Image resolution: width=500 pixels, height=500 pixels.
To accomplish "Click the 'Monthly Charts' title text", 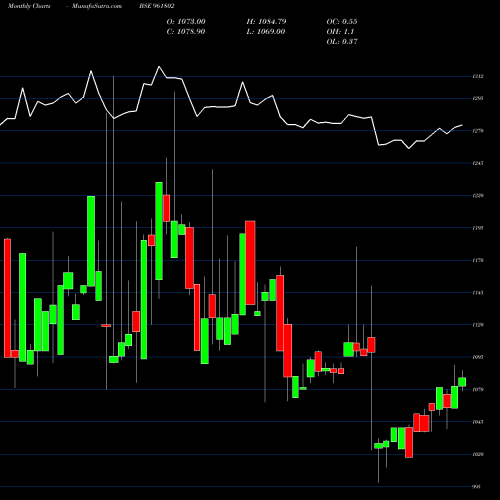I will pyautogui.click(x=29, y=6).
